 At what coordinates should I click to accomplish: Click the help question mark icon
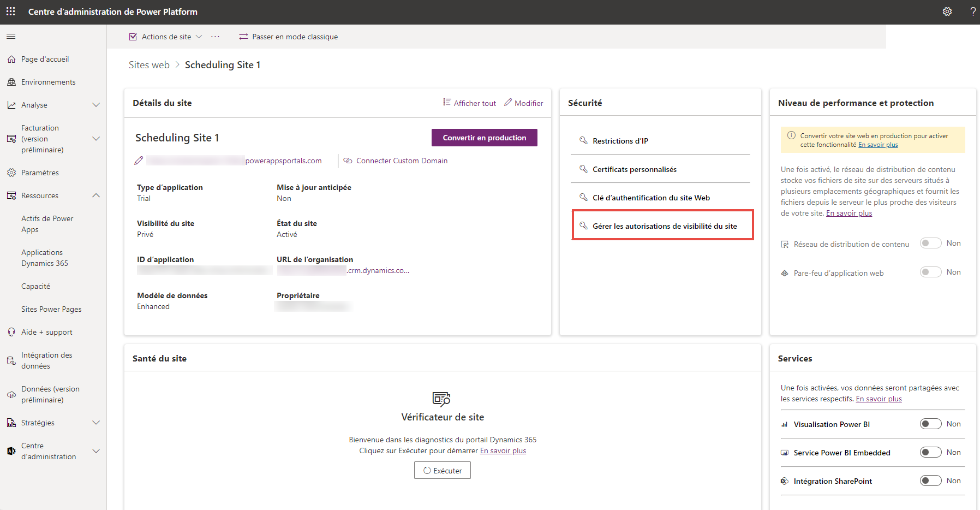tap(973, 11)
